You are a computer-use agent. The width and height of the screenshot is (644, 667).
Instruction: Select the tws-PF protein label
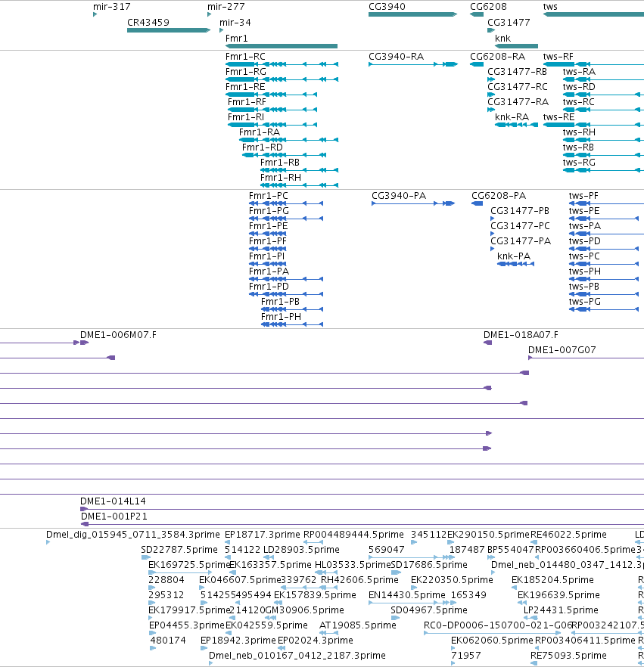583,196
